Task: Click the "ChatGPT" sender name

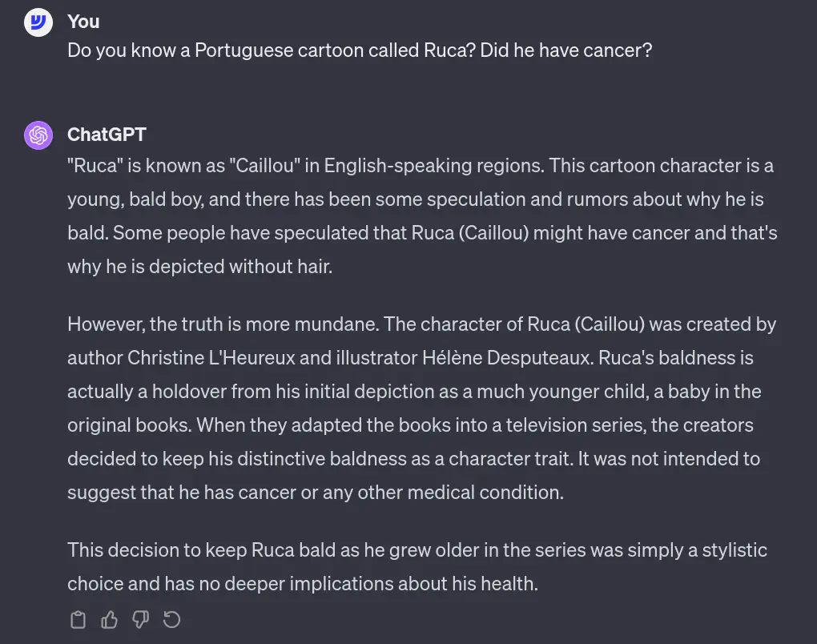Action: [107, 135]
